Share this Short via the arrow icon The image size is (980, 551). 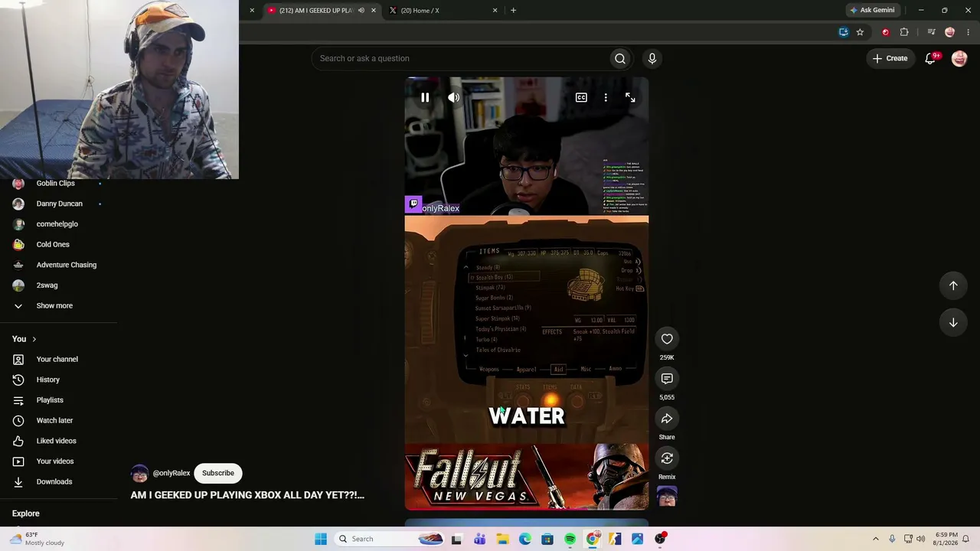tap(667, 419)
